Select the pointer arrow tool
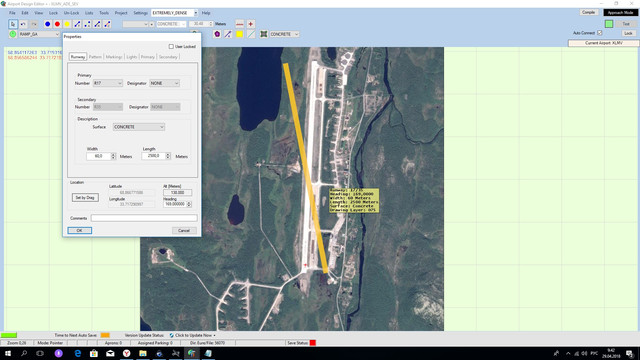This screenshot has height=360, width=640. point(13,24)
